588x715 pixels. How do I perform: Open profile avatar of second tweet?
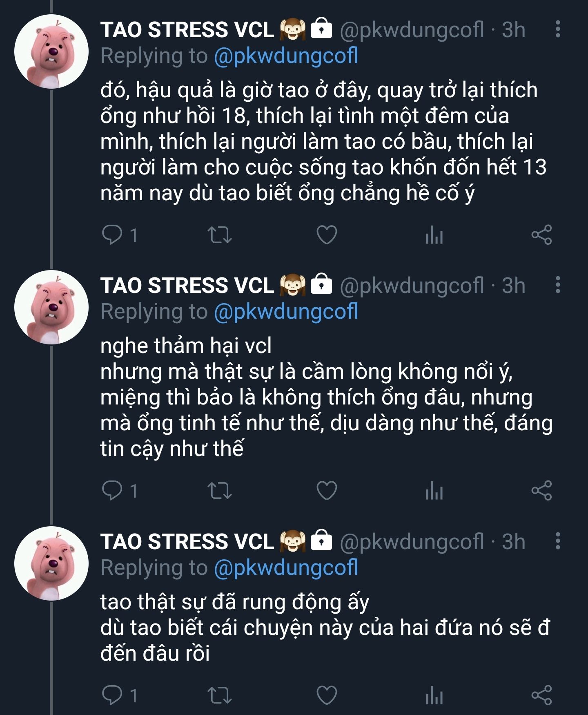click(51, 307)
